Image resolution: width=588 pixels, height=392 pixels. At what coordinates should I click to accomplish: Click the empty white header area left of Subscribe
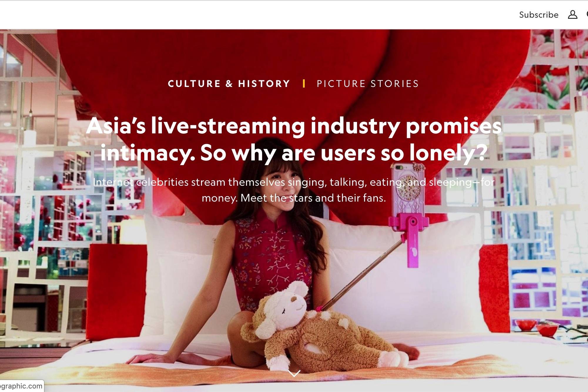click(259, 15)
